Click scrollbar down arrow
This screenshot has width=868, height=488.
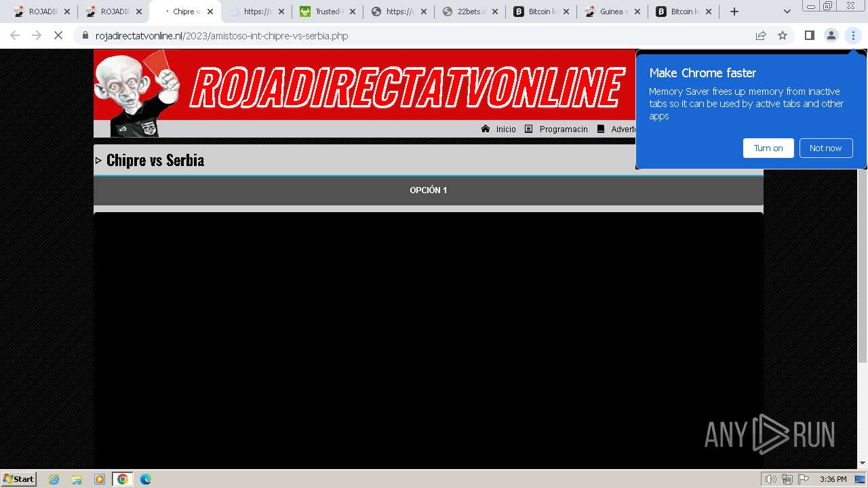pyautogui.click(x=863, y=463)
